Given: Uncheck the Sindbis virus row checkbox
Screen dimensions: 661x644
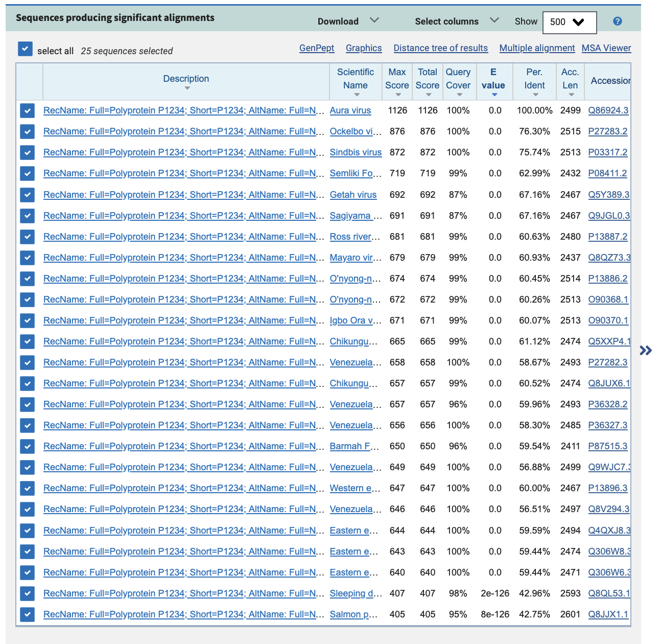Looking at the screenshot, I should click(27, 152).
